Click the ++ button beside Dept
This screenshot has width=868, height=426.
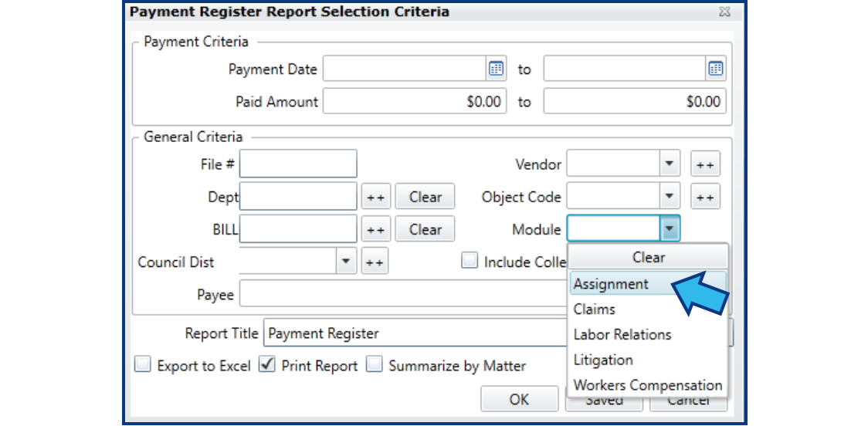click(376, 197)
